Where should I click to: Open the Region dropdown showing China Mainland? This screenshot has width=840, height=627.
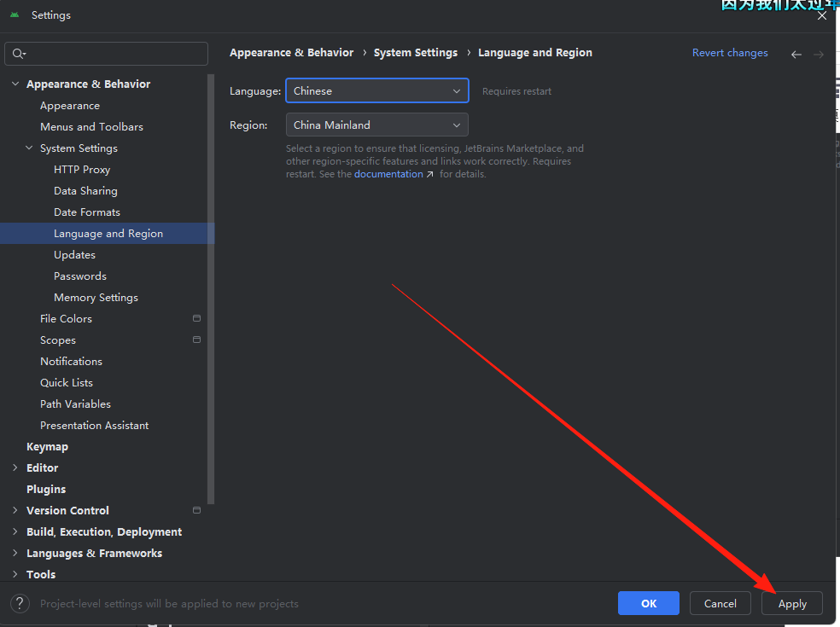377,125
